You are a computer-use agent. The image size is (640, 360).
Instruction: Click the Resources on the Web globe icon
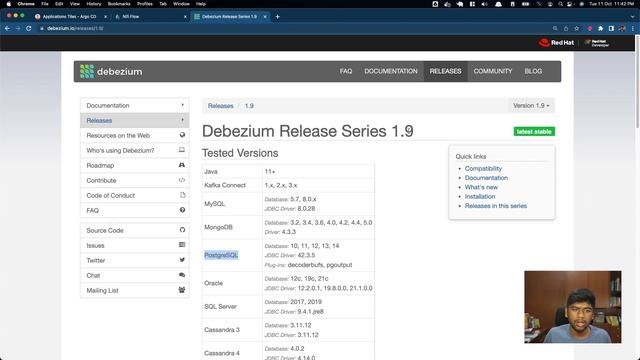pos(182,135)
